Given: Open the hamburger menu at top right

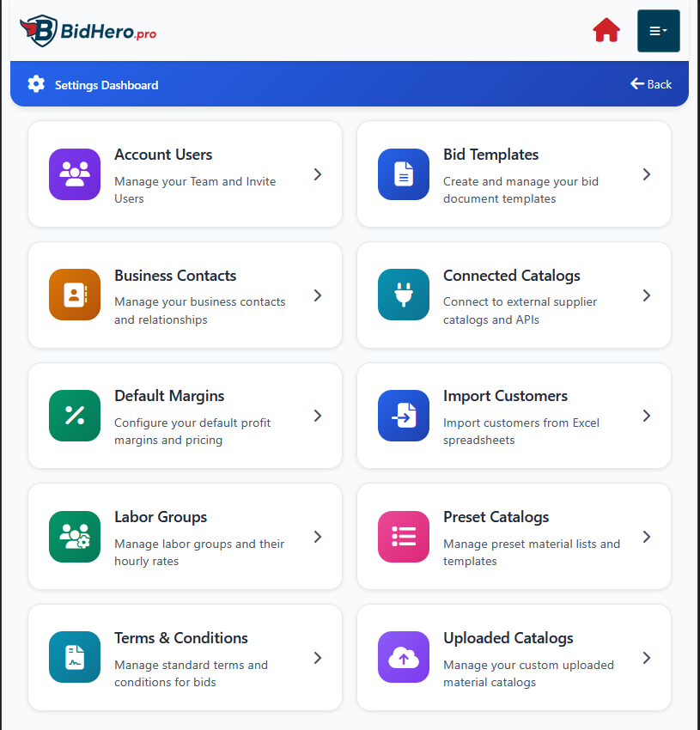Looking at the screenshot, I should tap(658, 30).
